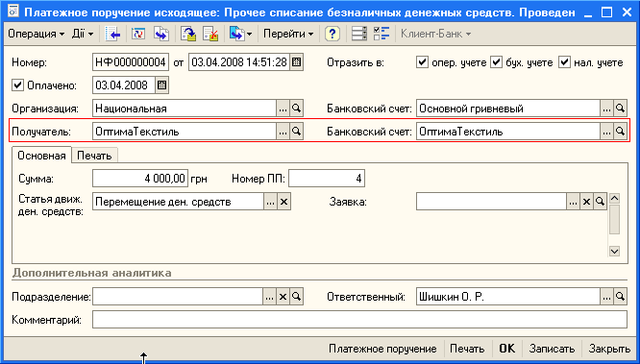Open calendar for Оплачено date

tap(162, 85)
